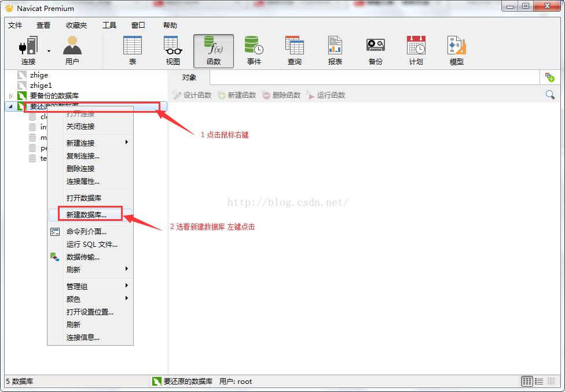Viewport: 565px width, 392px height.
Task: Click the search magnifier icon
Action: tap(550, 95)
